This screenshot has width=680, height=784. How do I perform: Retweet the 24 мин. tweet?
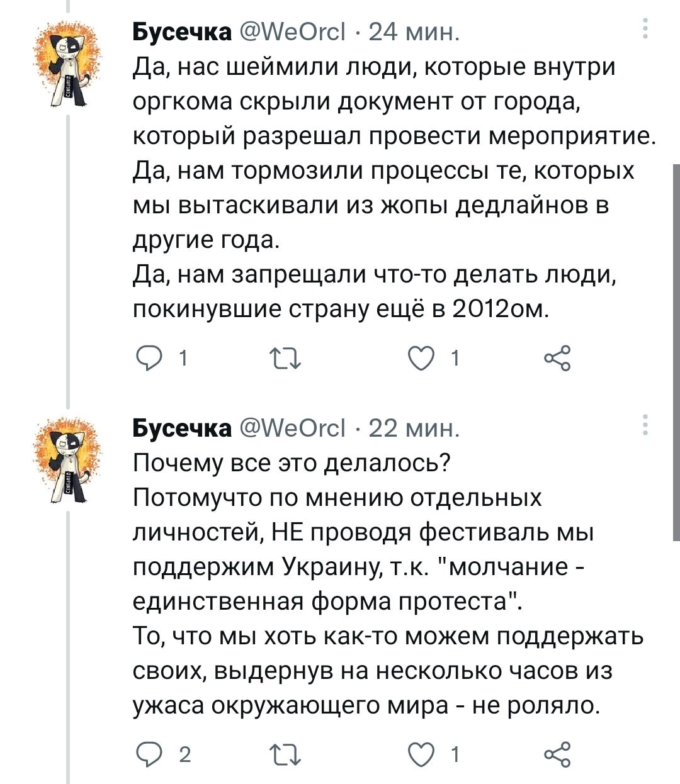(x=285, y=359)
